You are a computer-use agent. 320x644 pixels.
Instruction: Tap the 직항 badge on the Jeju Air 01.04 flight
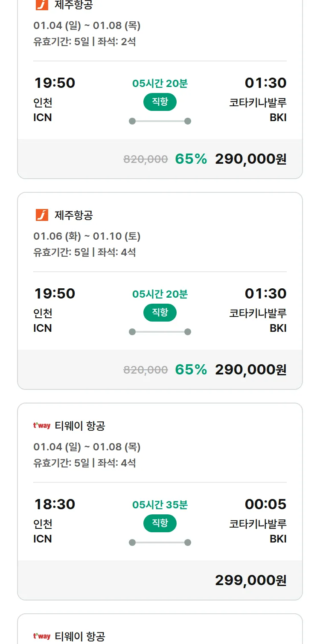[x=160, y=102]
